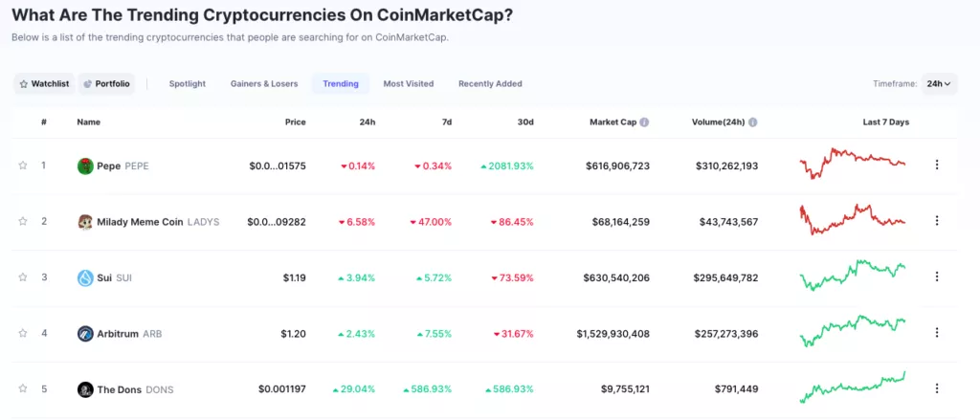Open the Portfolio button
This screenshot has width=980, height=420.
pyautogui.click(x=107, y=84)
